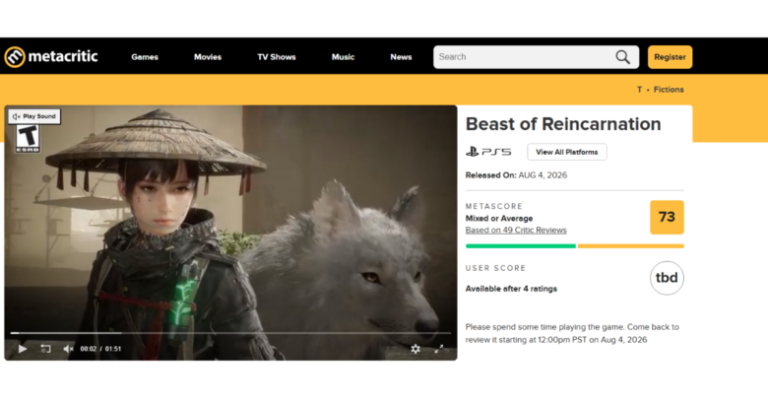Open the Movies menu
This screenshot has height=404, width=768.
point(208,57)
